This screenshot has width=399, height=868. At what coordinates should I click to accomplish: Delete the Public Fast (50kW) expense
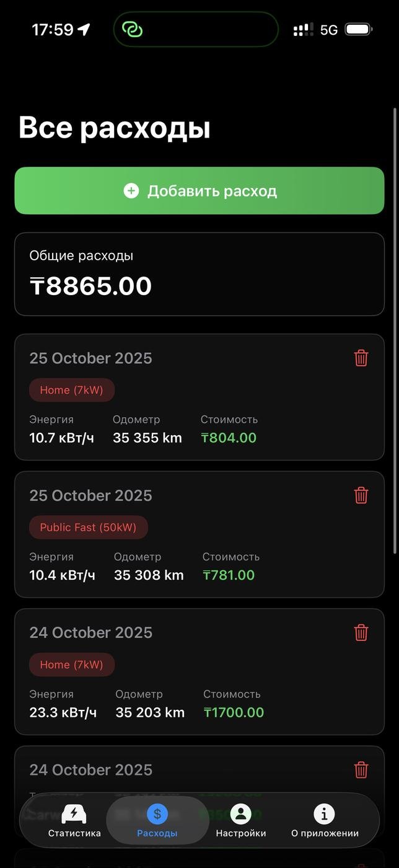(361, 495)
